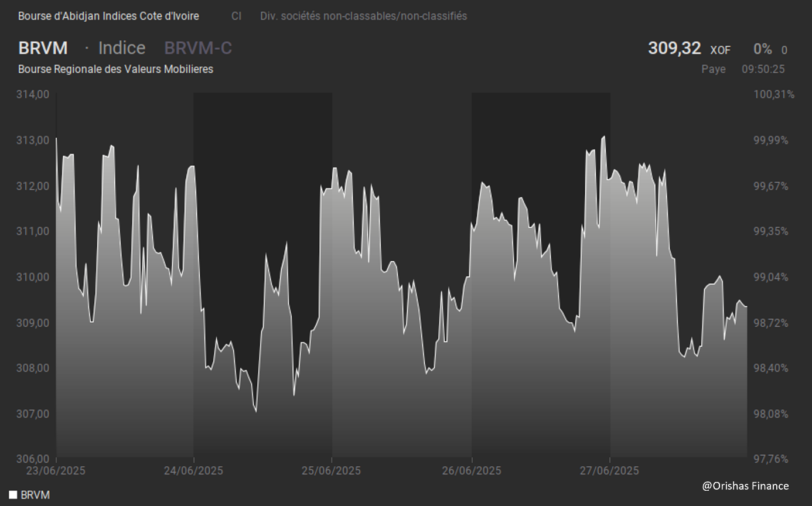Image resolution: width=812 pixels, height=506 pixels.
Task: Click the 98,72% right axis value
Action: point(771,323)
